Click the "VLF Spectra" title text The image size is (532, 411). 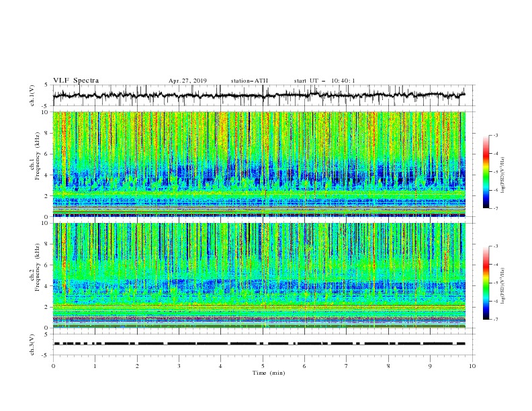click(76, 81)
